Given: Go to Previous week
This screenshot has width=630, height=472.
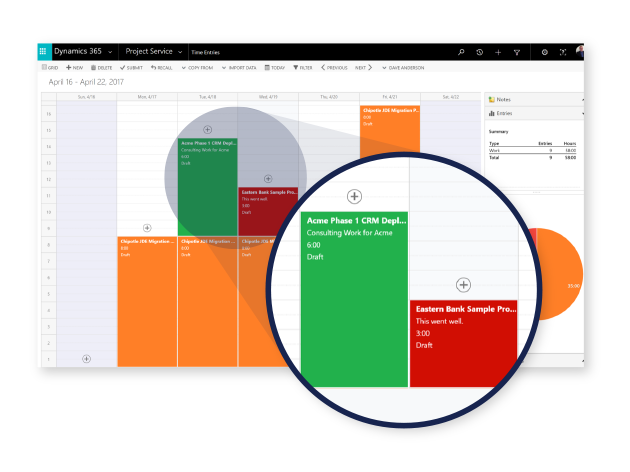Looking at the screenshot, I should click(x=334, y=67).
